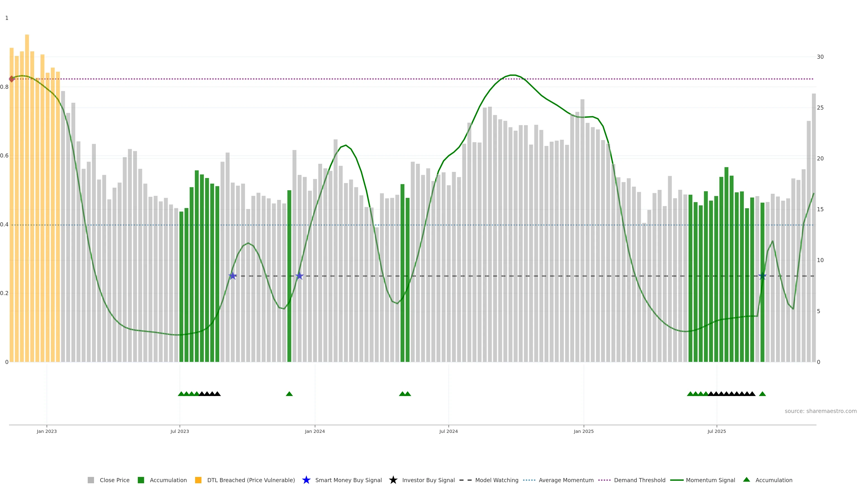Click the black Investor Buy Signal star in legend
Image resolution: width=868 pixels, height=488 pixels.
point(393,480)
